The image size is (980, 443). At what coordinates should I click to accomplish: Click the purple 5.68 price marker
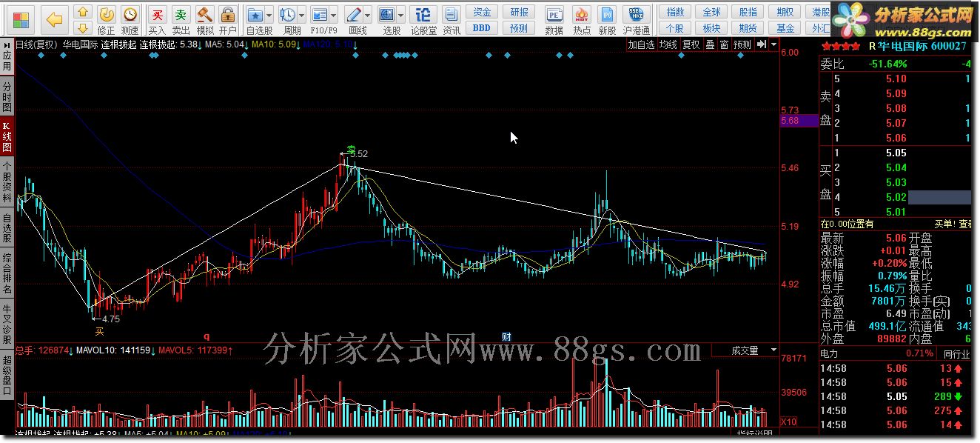798,121
